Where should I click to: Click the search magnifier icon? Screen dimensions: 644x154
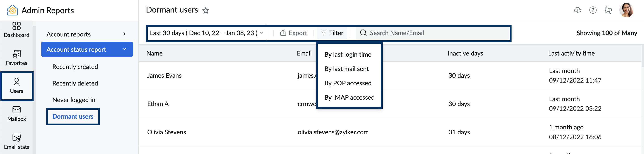(363, 33)
